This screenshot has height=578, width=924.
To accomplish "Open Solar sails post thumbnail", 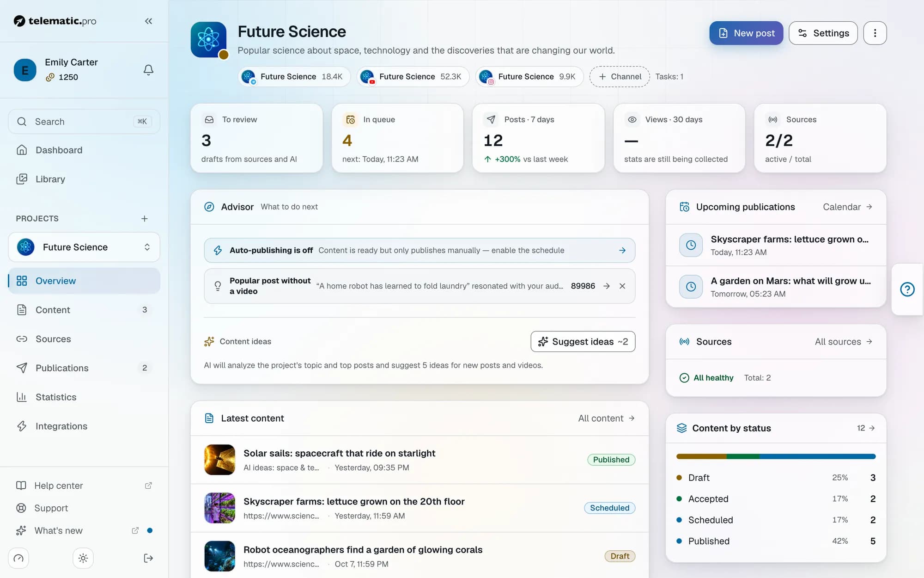I will click(x=219, y=460).
